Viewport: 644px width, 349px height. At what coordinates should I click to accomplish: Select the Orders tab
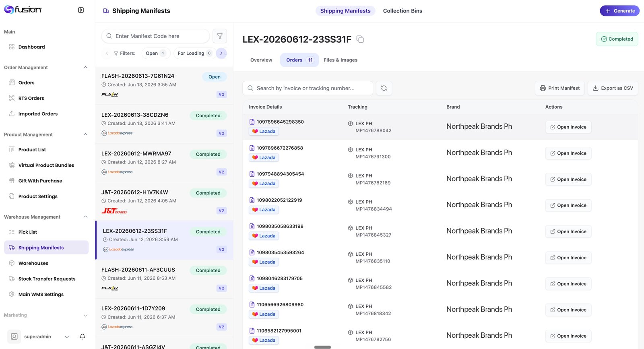click(x=299, y=60)
